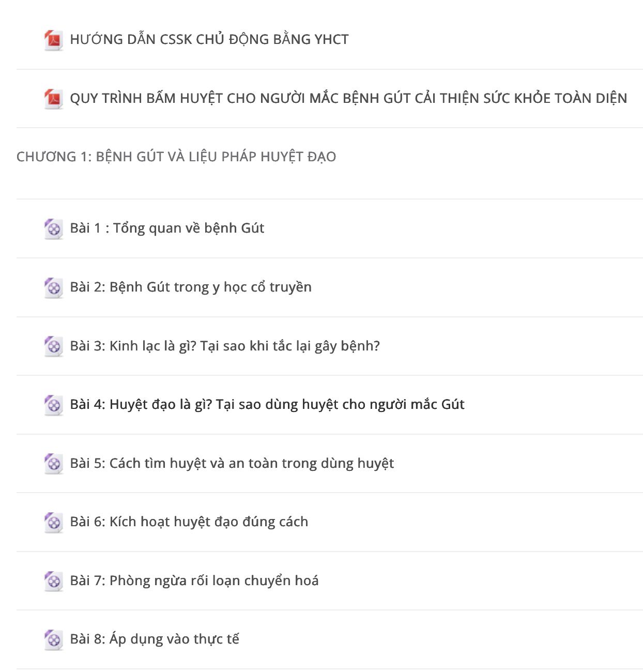Click the video icon beside Bài 3
Image resolution: width=643 pixels, height=672 pixels.
53,346
